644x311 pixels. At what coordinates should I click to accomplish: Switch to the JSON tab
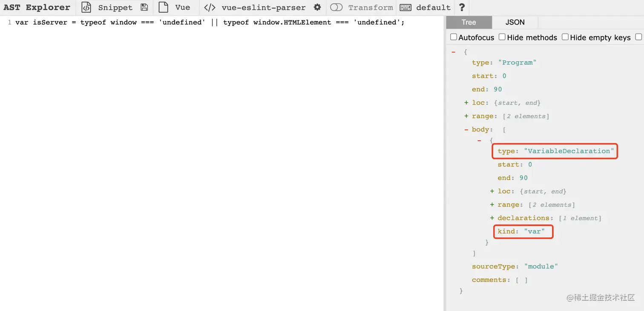(x=515, y=22)
